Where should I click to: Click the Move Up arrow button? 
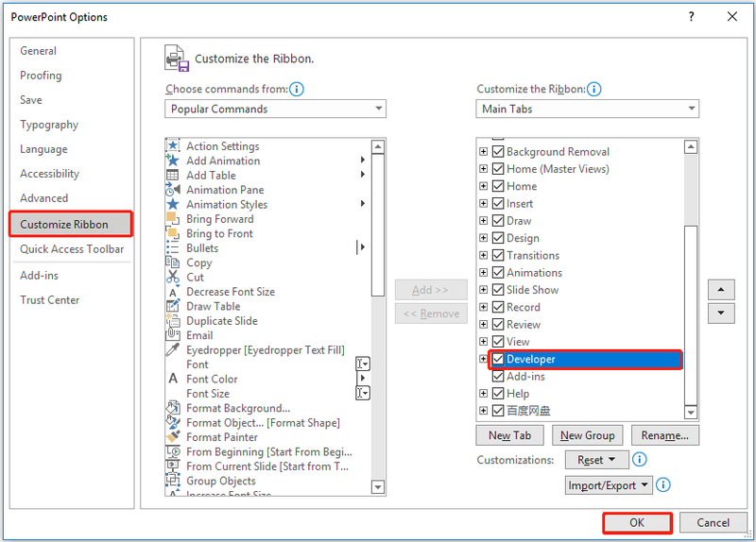721,290
